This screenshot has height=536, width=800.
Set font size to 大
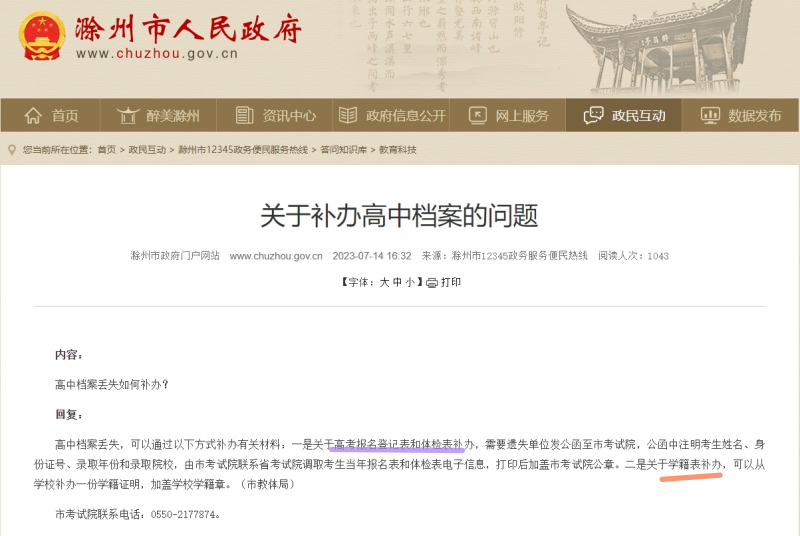click(x=384, y=282)
